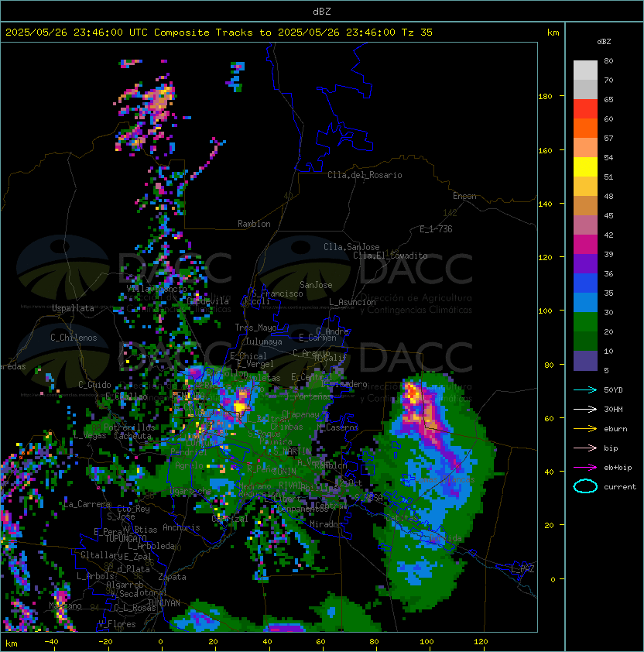Click the 'La_Carrera' map label
This screenshot has width=644, height=652.
tap(87, 504)
